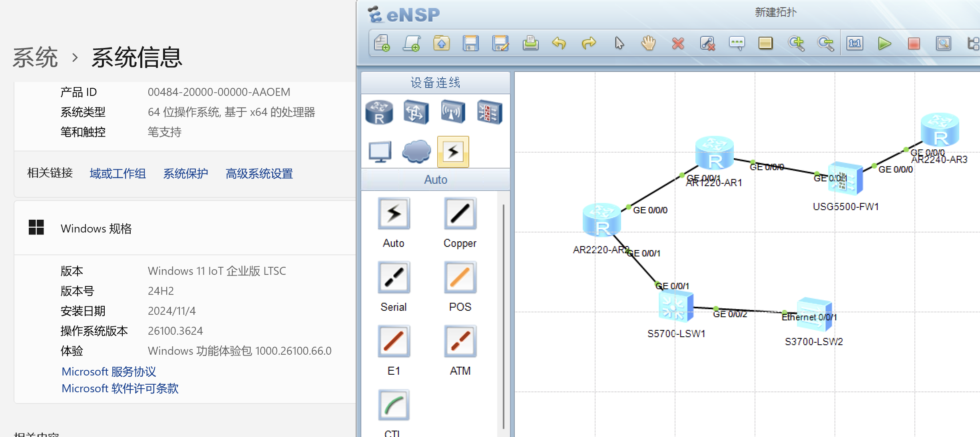This screenshot has height=437, width=980.
Task: Select the AR1220-AR1 router on the canvas
Action: tap(715, 152)
